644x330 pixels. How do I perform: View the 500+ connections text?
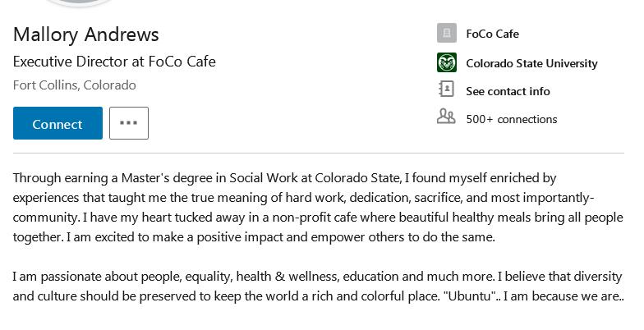(511, 119)
